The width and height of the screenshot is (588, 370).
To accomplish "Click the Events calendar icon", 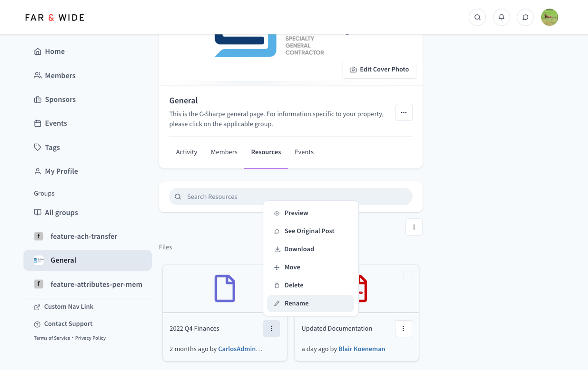I will pos(38,123).
